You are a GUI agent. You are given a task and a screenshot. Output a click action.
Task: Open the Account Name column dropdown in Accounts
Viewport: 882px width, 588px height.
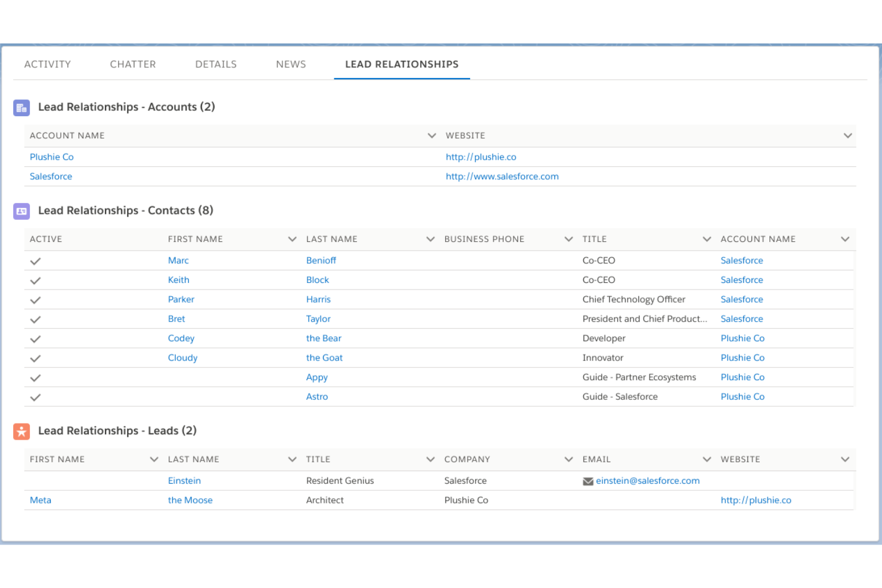tap(431, 135)
